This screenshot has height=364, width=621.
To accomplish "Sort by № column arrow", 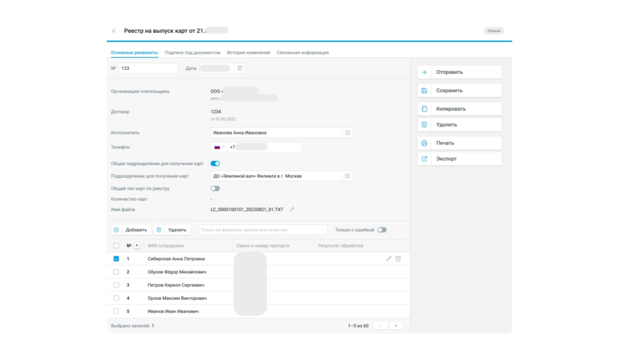I will click(137, 246).
